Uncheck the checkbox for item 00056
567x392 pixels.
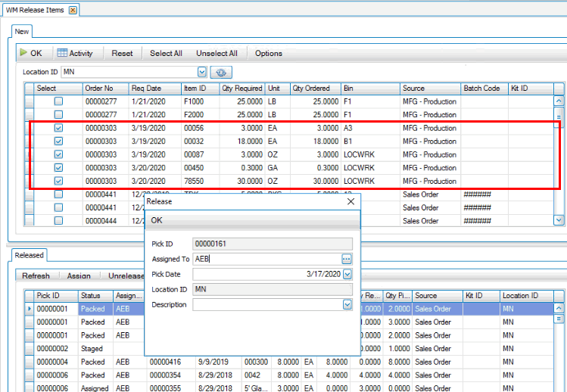[58, 128]
